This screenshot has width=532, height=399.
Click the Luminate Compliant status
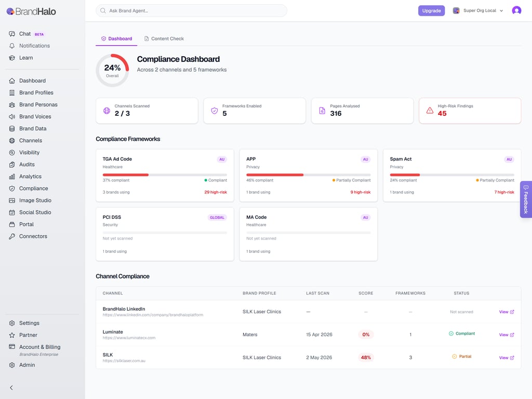(462, 334)
